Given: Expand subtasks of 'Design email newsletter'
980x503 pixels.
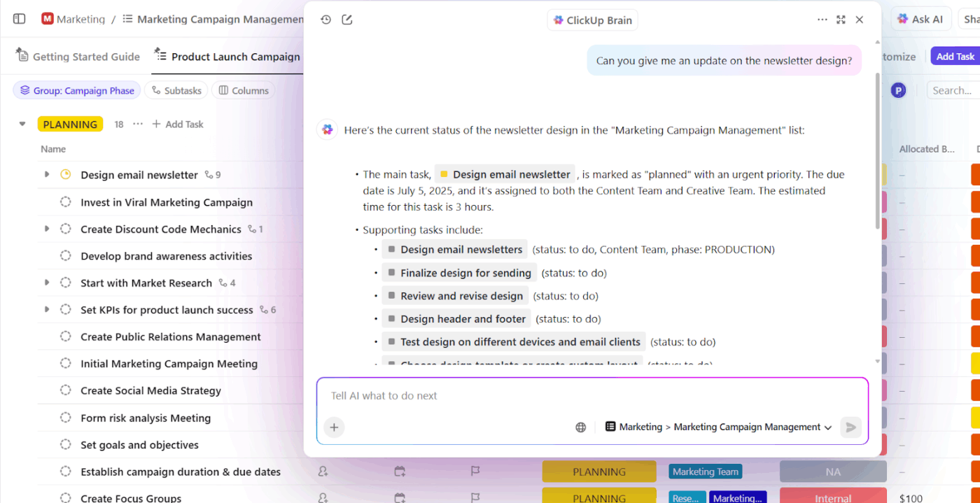Looking at the screenshot, I should click(x=46, y=174).
